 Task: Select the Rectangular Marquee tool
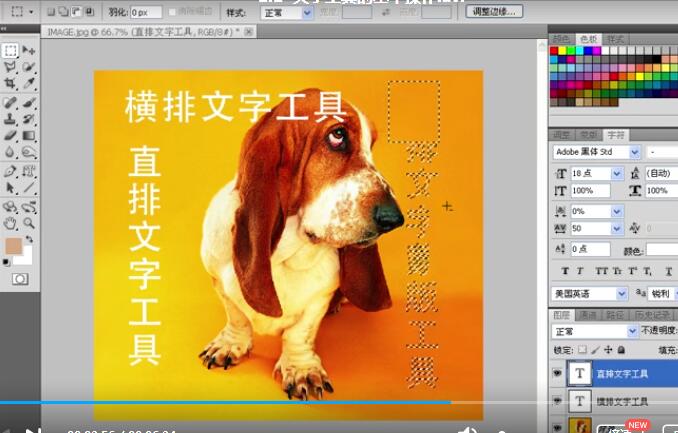10,50
